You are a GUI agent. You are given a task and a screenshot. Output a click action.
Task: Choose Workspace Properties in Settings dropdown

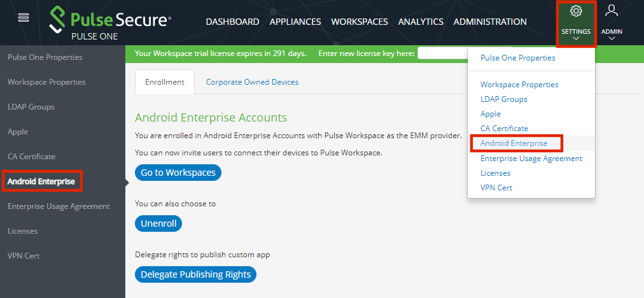[519, 85]
